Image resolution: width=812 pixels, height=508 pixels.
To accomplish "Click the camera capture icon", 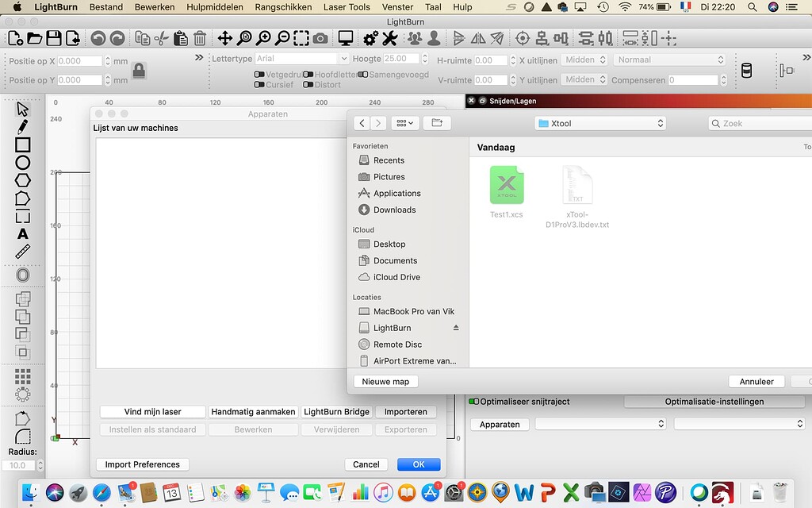I will [x=320, y=37].
